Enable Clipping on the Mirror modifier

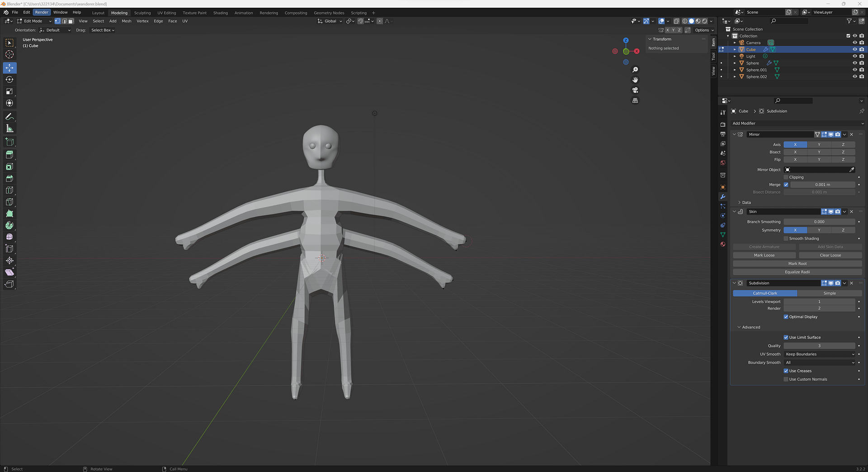coord(787,177)
